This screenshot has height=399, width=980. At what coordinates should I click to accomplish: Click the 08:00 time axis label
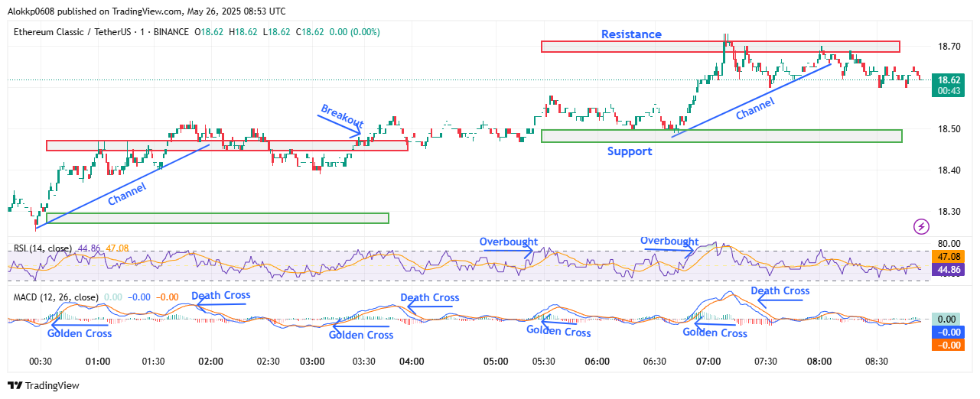click(x=819, y=361)
